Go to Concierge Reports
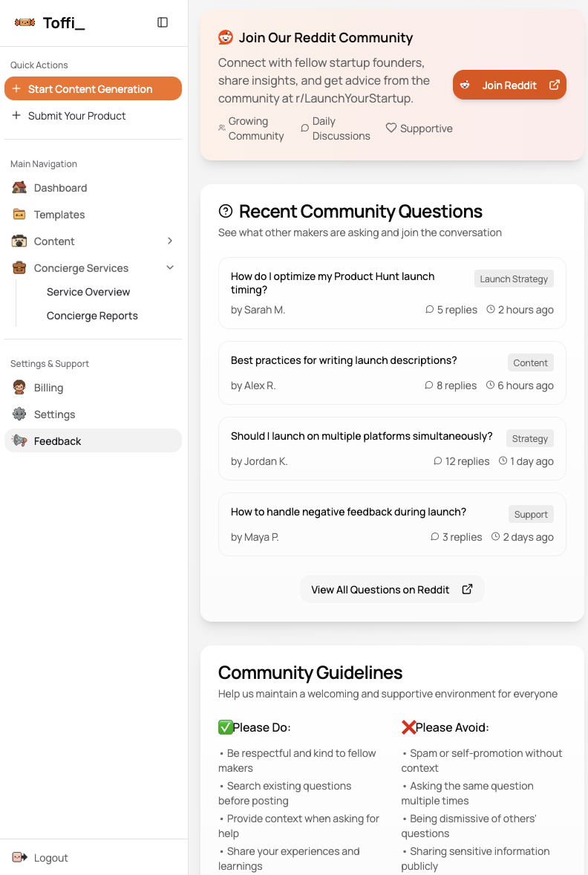 [x=92, y=316]
